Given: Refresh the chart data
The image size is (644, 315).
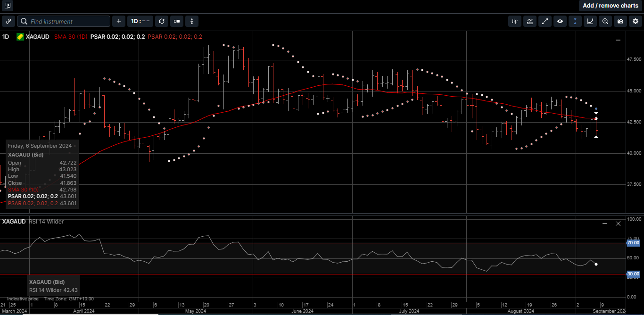Looking at the screenshot, I should pos(162,21).
